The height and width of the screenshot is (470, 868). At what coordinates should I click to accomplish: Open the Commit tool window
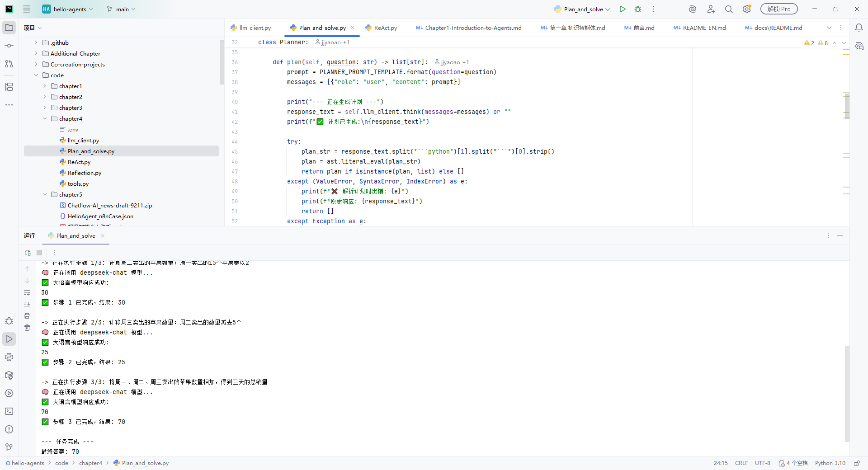pos(9,46)
